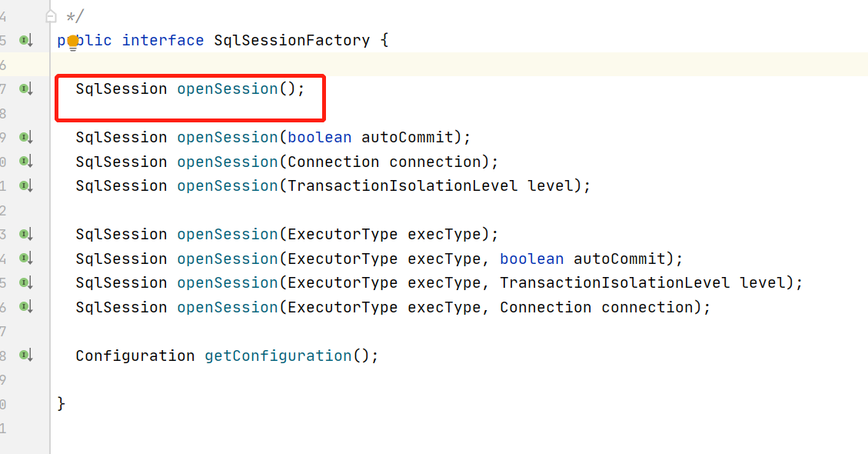Image resolution: width=868 pixels, height=454 pixels.
Task: Click gutter icon beside getConfiguration() method
Action: (x=26, y=356)
